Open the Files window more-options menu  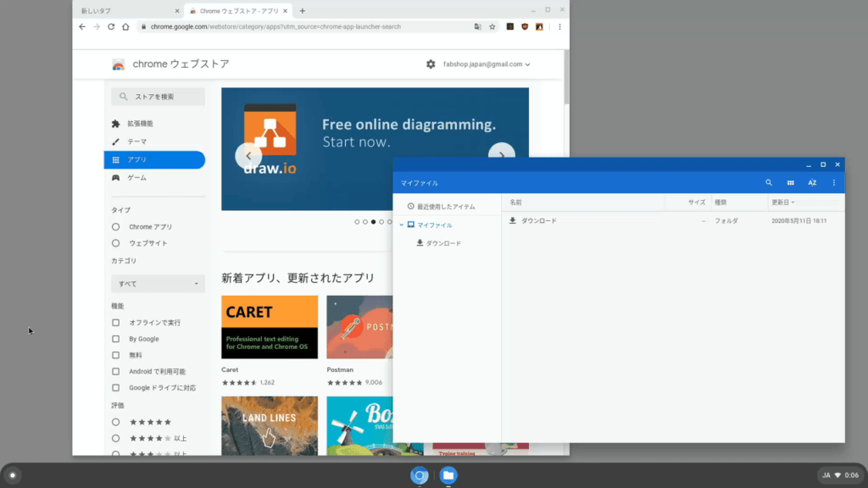[834, 183]
